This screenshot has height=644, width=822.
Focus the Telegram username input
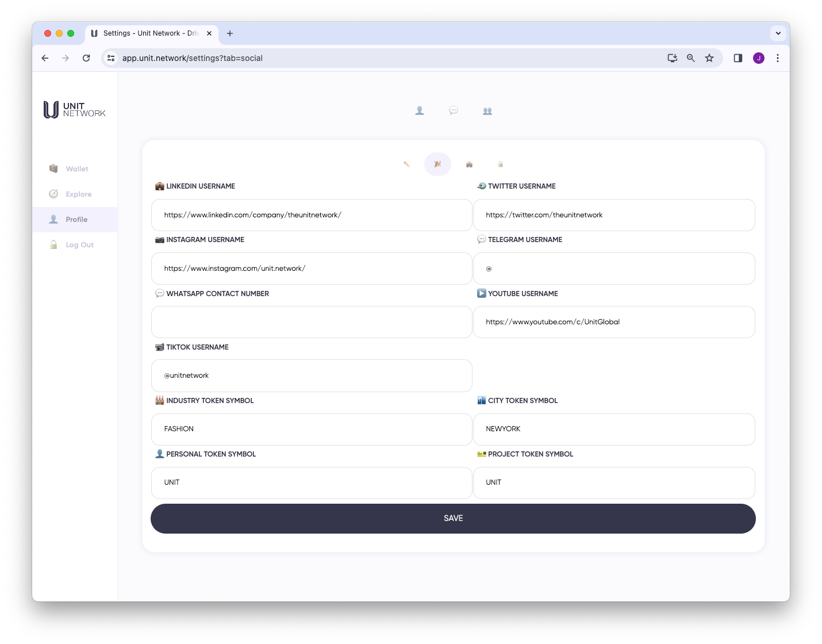[x=614, y=269]
